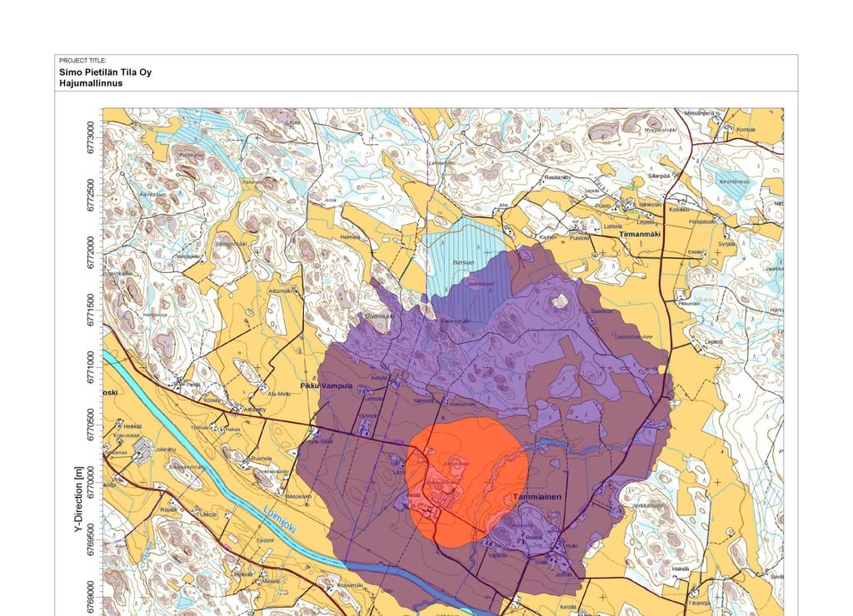Click the 'Ruohola' farm label
Image resolution: width=853 pixels, height=616 pixels.
pos(262,459)
